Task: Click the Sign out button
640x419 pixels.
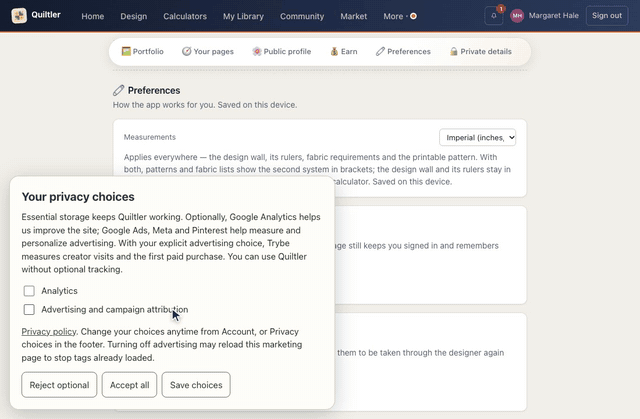Action: point(607,16)
